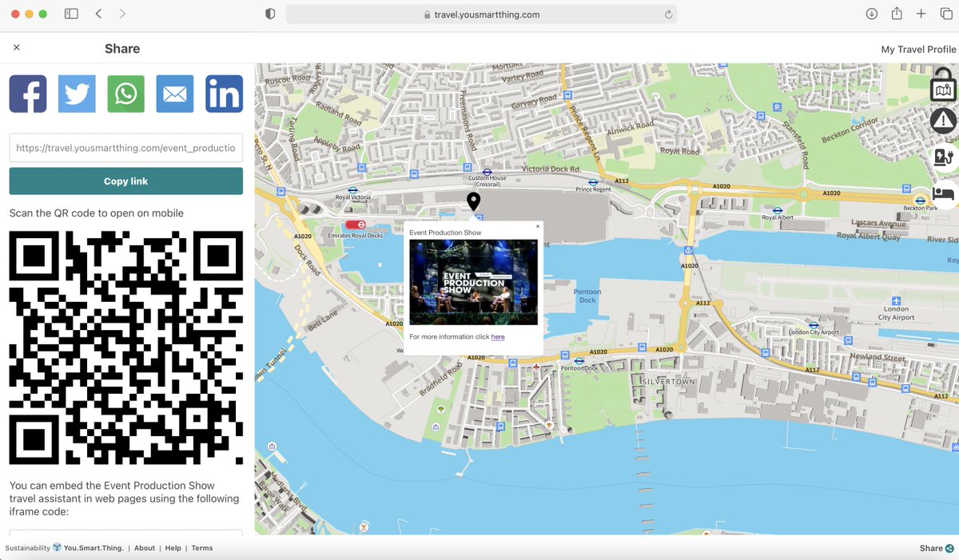Click Royal Victoria station marker
The image size is (959, 560).
(352, 190)
